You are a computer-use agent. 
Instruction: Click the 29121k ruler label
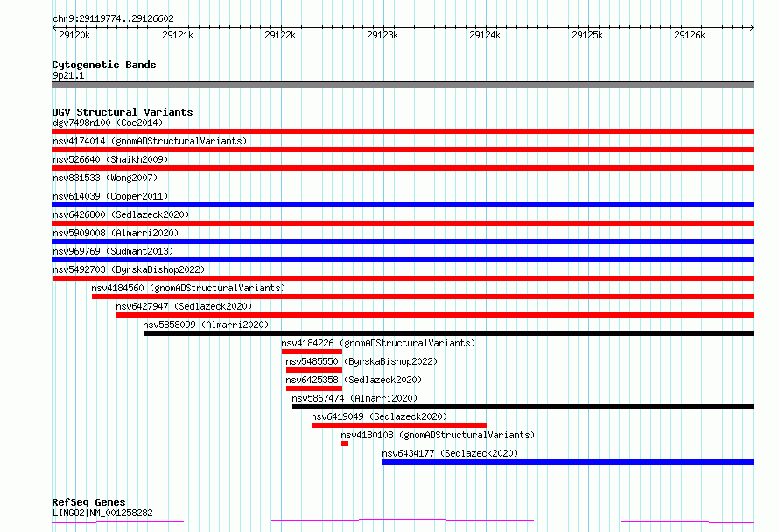[178, 35]
